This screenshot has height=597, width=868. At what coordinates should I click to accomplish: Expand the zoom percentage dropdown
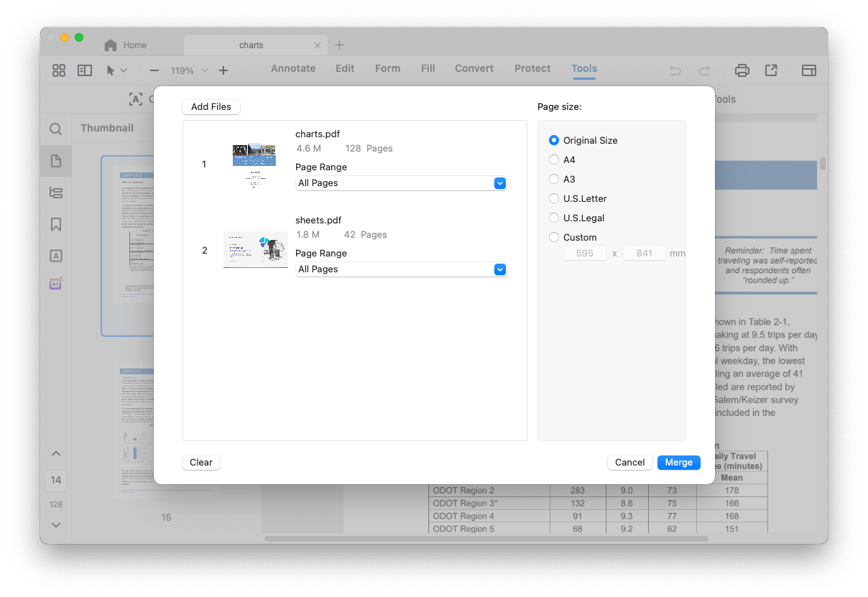(205, 71)
